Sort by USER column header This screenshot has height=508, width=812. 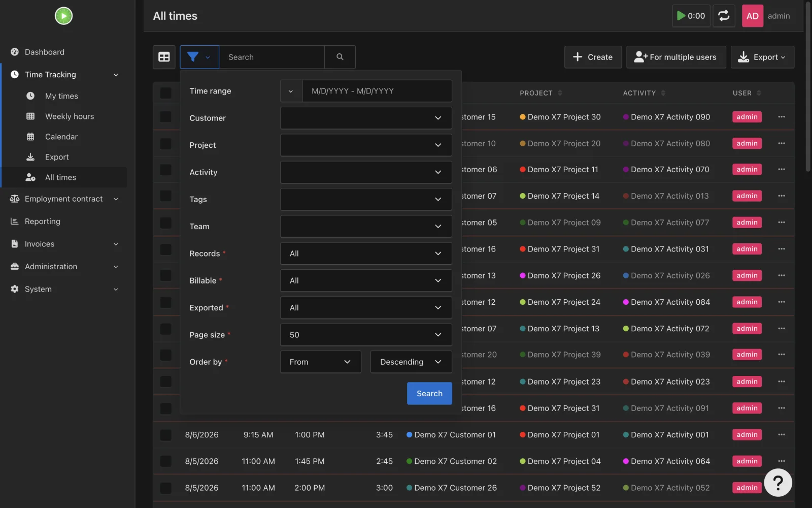click(747, 93)
